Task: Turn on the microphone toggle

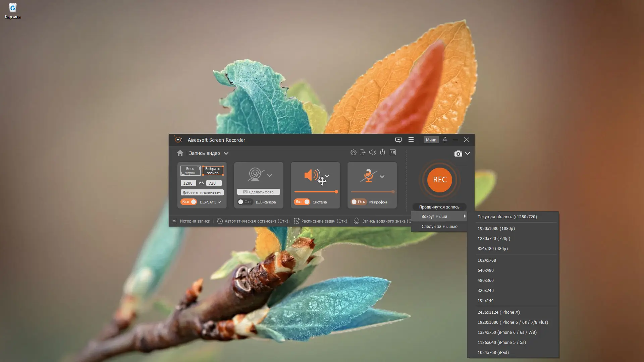Action: (358, 202)
